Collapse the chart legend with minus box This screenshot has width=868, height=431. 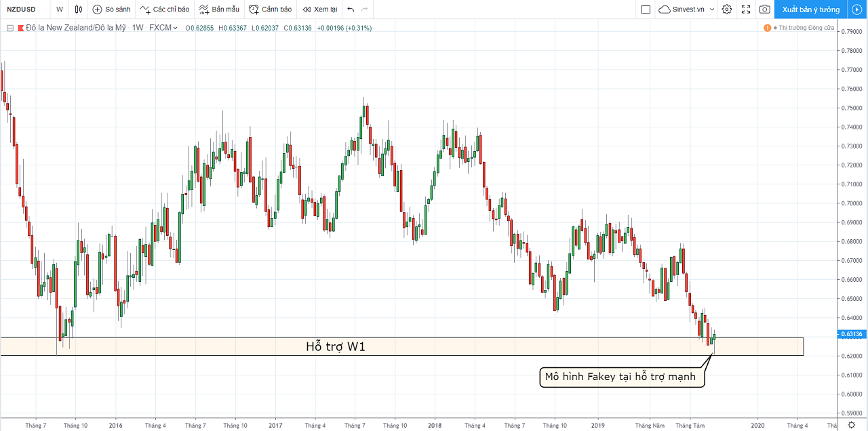(x=9, y=28)
